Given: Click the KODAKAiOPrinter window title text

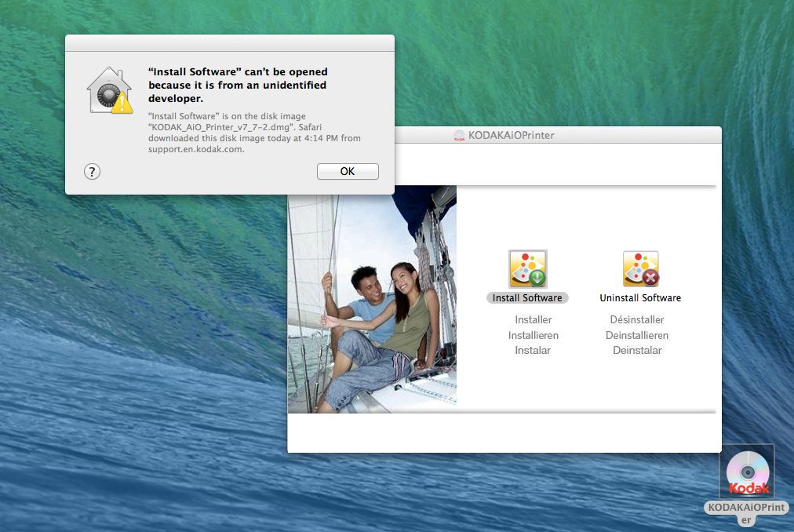Looking at the screenshot, I should (x=511, y=135).
